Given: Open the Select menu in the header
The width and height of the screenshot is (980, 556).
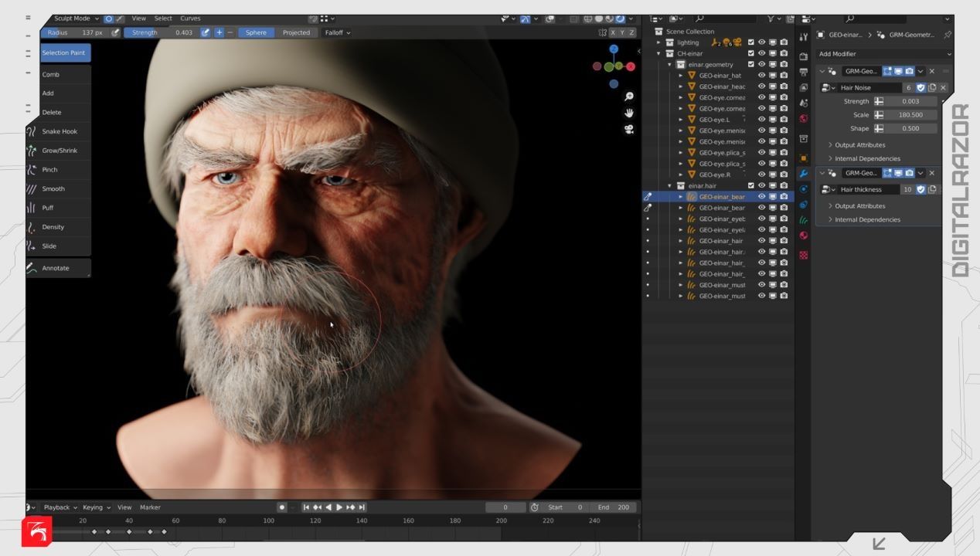Looking at the screenshot, I should (163, 19).
